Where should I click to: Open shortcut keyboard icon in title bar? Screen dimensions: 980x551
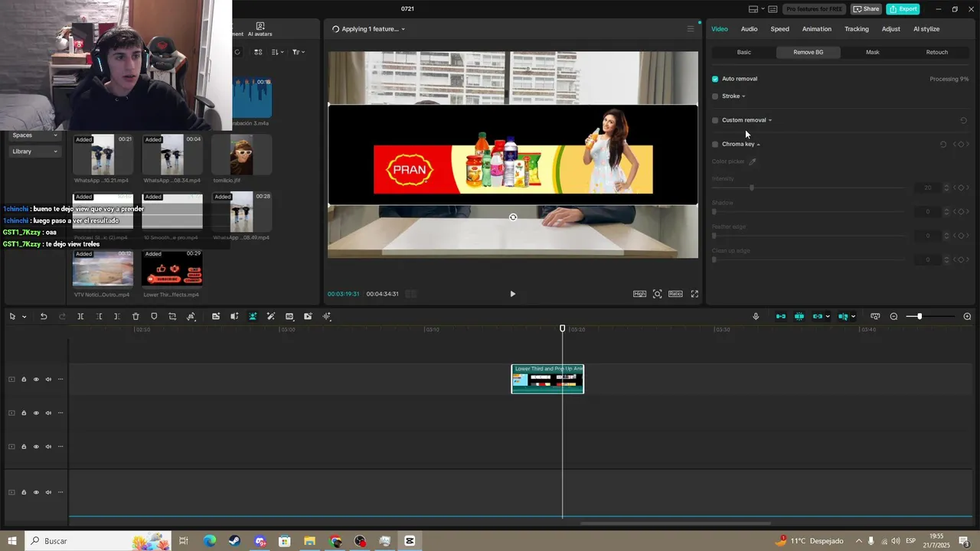coord(773,9)
